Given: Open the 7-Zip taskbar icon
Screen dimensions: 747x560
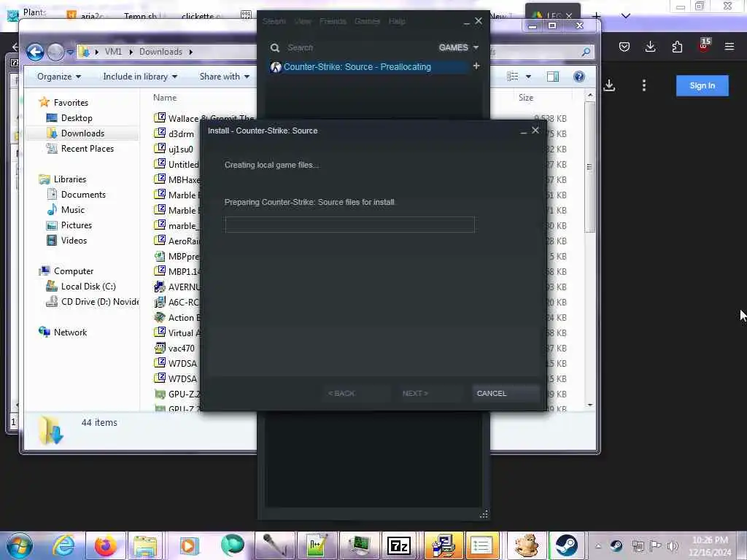Looking at the screenshot, I should coord(399,545).
